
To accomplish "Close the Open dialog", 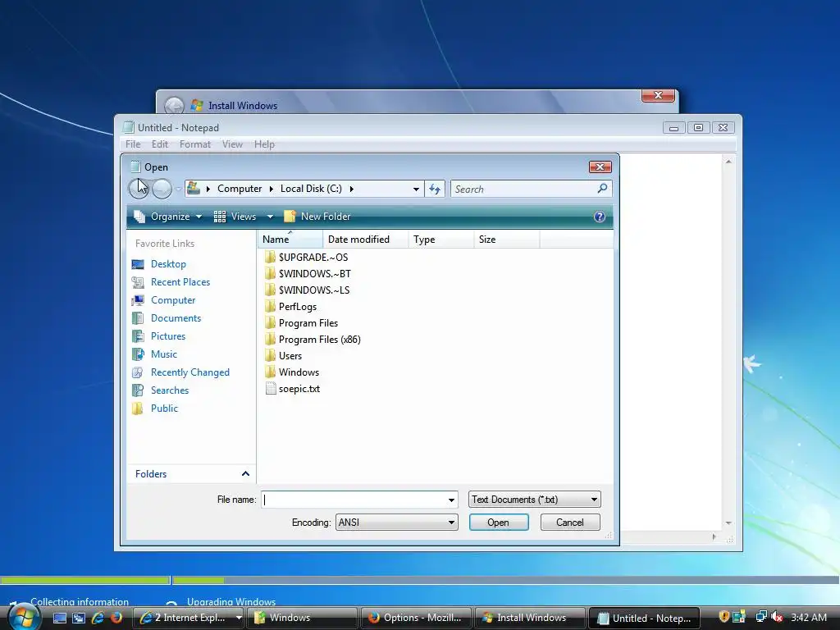I will 600,167.
